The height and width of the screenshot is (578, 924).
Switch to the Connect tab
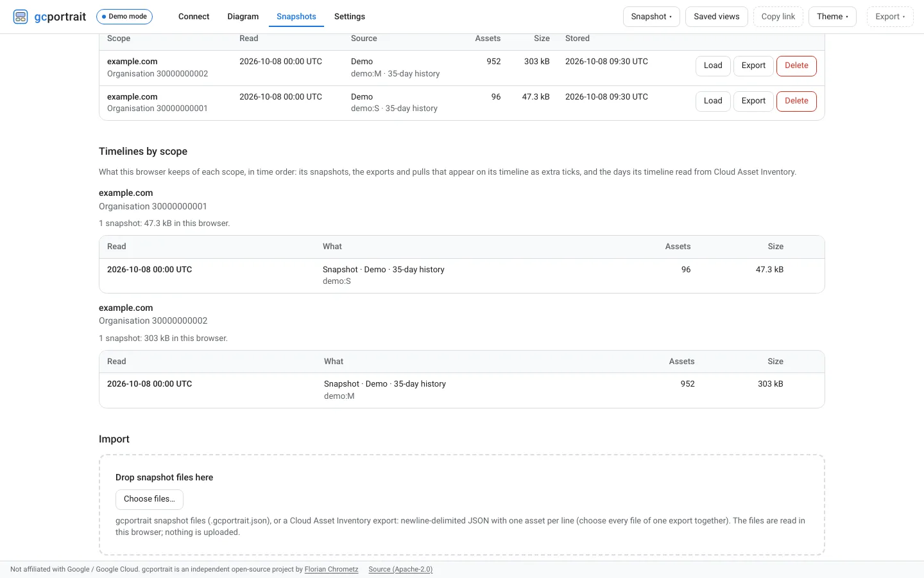[x=194, y=17]
